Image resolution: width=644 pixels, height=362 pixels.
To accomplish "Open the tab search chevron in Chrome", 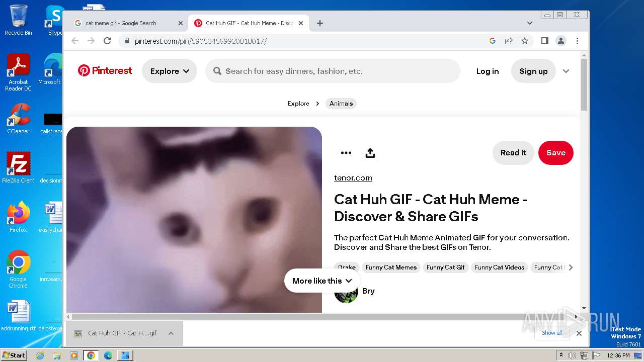I will (x=529, y=23).
